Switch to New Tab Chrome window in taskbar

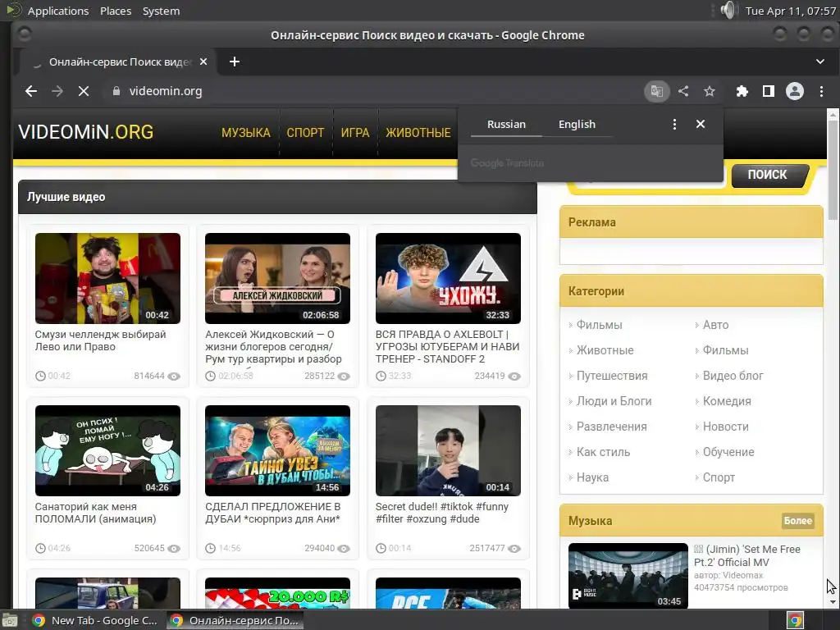(x=97, y=620)
